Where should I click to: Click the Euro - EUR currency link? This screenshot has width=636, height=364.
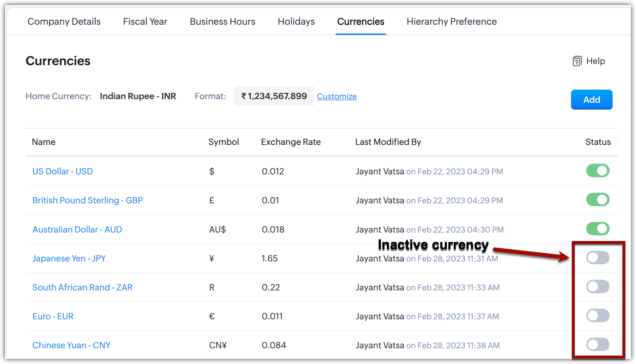[x=53, y=316]
